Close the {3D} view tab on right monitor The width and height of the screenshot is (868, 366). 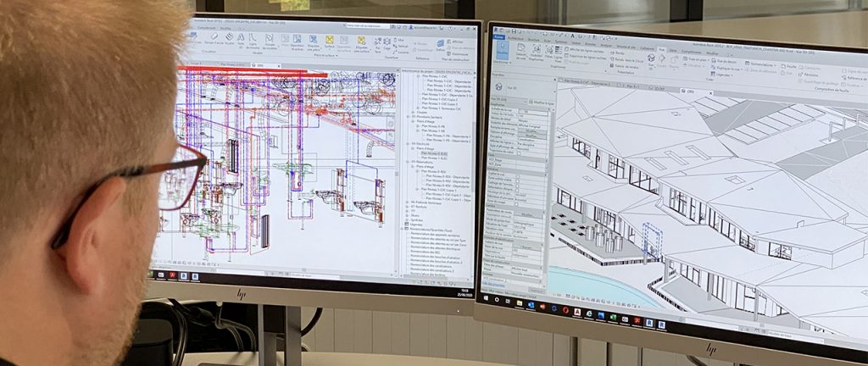pos(711,92)
